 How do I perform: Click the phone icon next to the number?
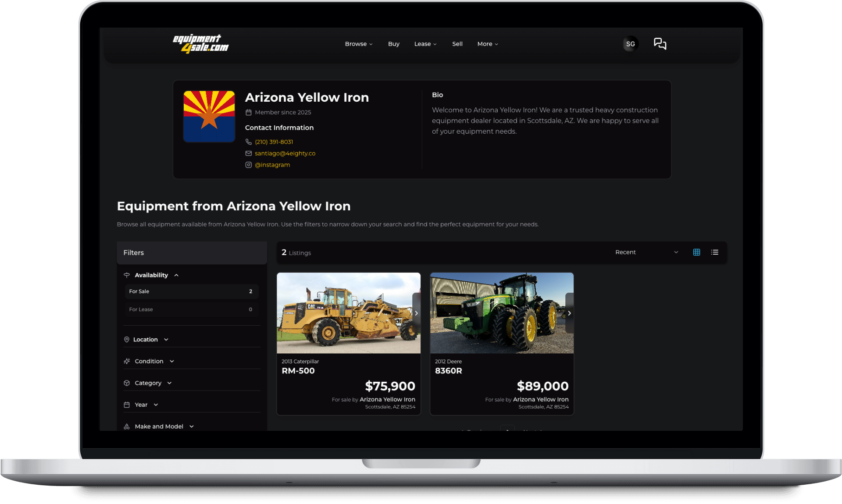[249, 142]
